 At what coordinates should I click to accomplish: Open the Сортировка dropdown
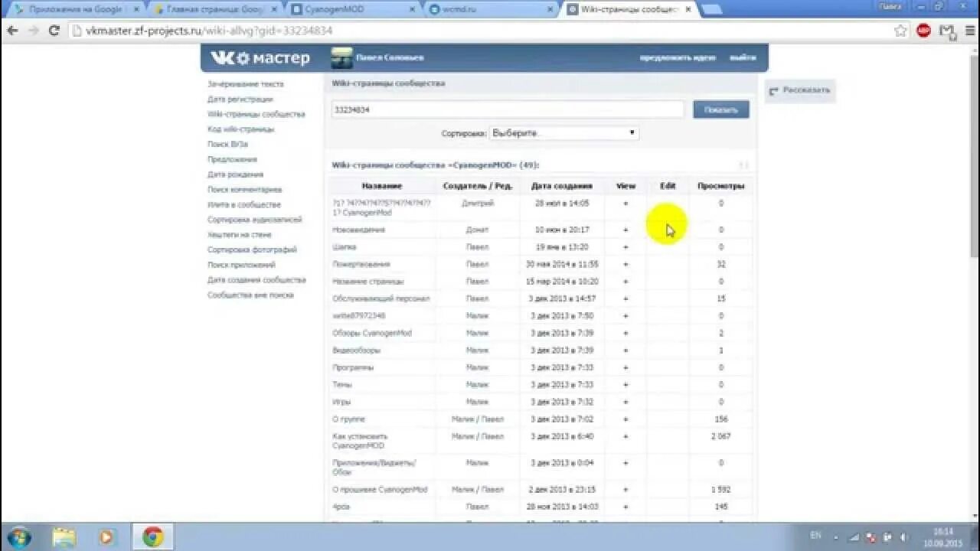[x=564, y=133]
